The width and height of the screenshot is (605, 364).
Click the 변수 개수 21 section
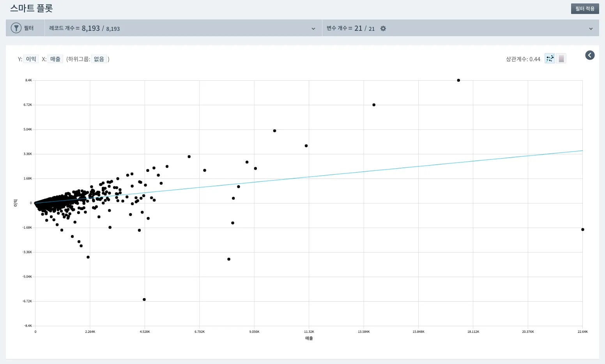(350, 28)
